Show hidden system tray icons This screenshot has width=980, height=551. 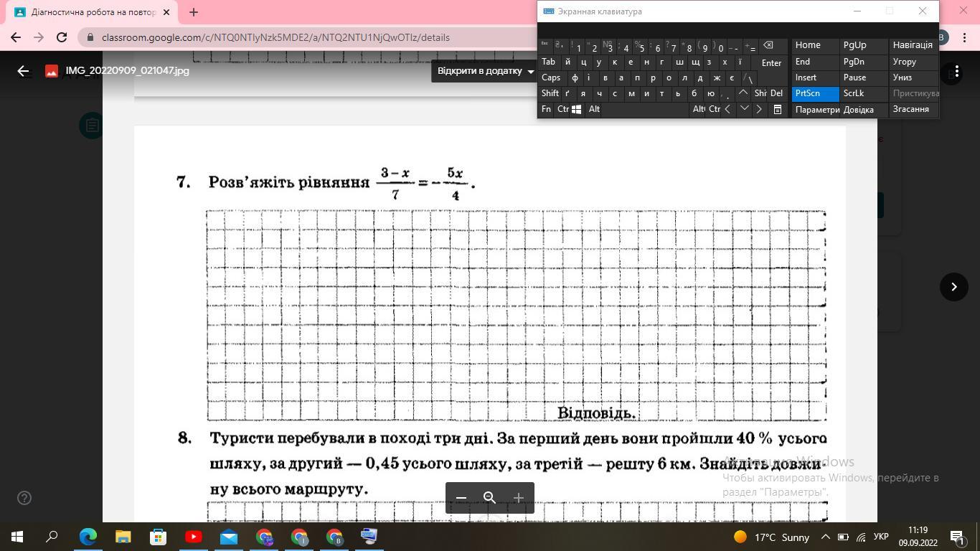pos(825,537)
